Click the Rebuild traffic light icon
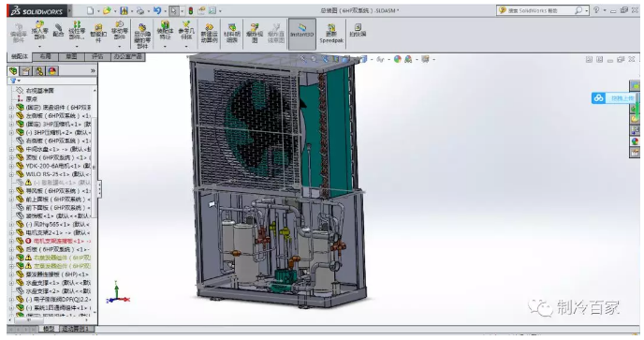The height and width of the screenshot is (340, 644). [191, 10]
